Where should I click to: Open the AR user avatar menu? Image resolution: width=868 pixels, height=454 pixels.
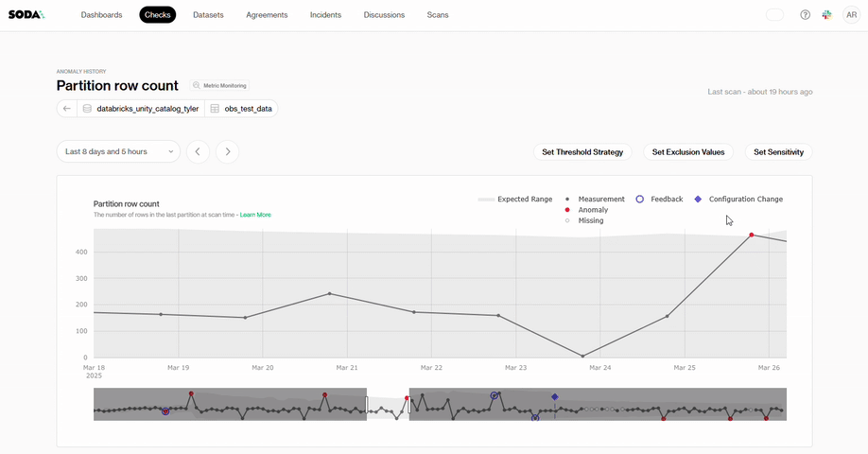coord(850,15)
